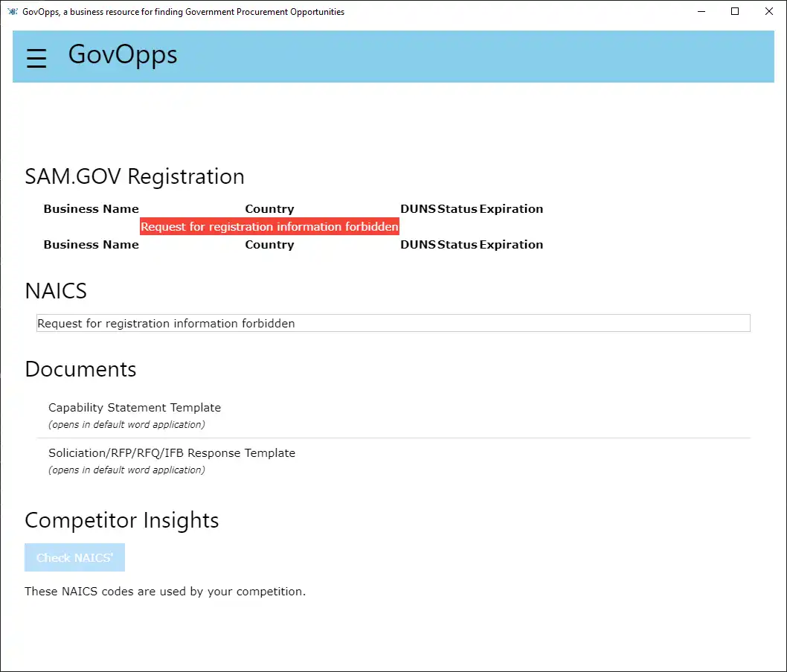Maximize the GovOpps window

pos(735,11)
